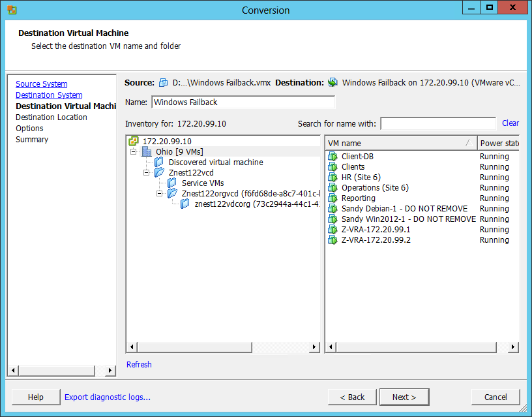The image size is (532, 417).
Task: Collapse the Znest122vcd folder node
Action: click(146, 172)
